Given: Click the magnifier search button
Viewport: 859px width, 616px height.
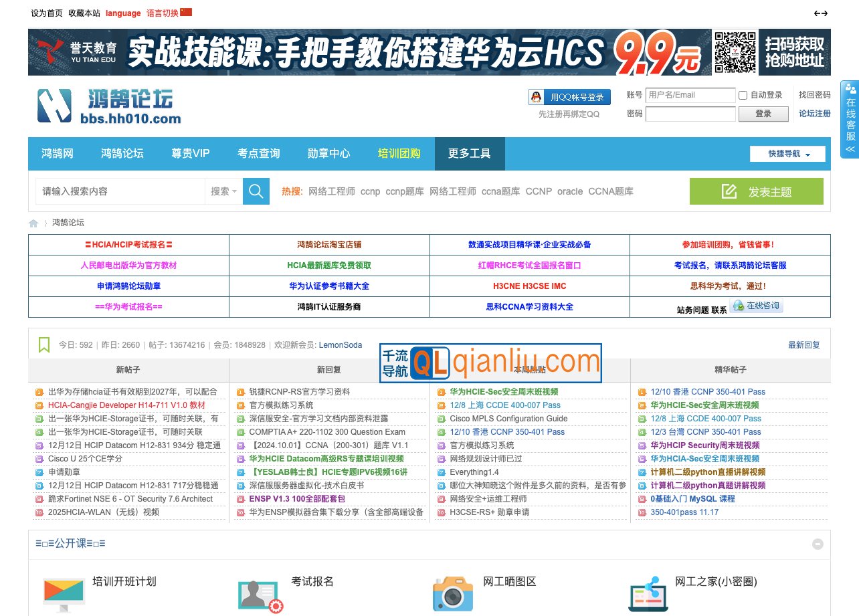Looking at the screenshot, I should (256, 191).
